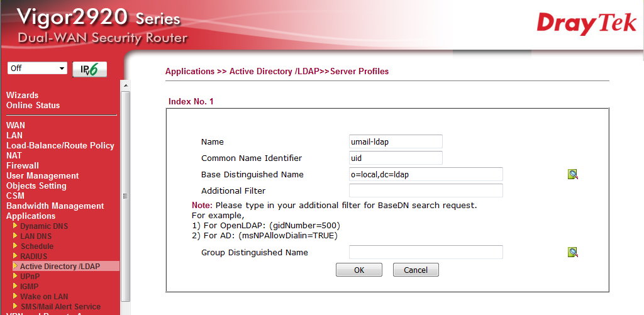Screen dimensions: 644x315
Task: Open the Wizards menu
Action: 22,96
